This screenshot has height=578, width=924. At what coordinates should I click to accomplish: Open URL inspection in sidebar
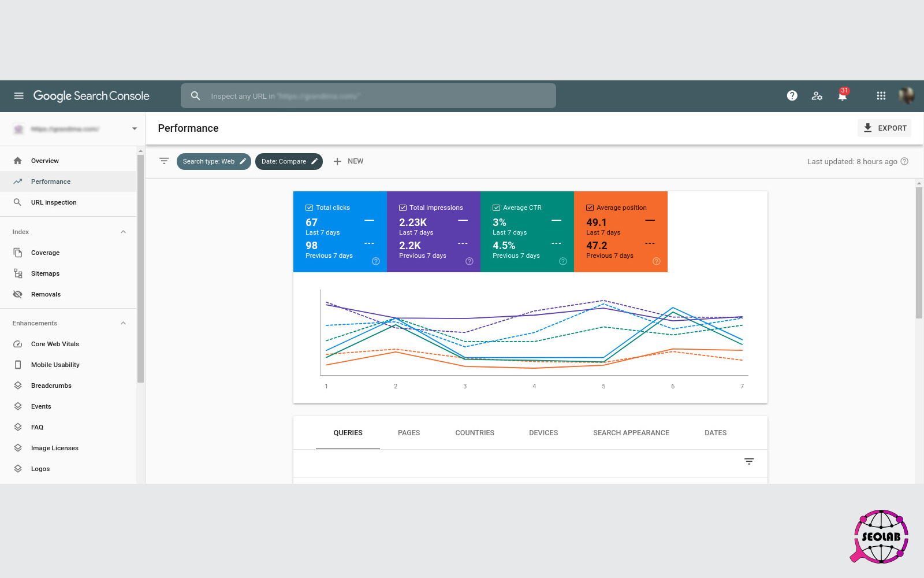tap(68, 202)
